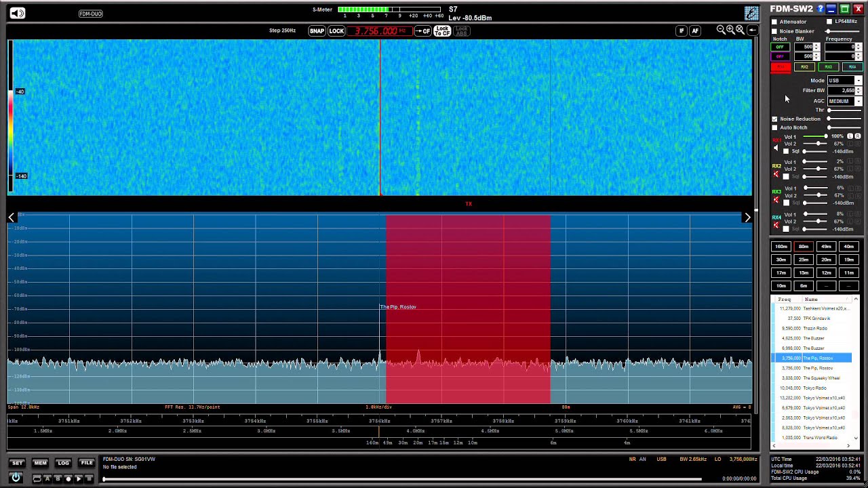868x488 pixels.
Task: Toggle the first green Notch OFF button
Action: (x=781, y=47)
